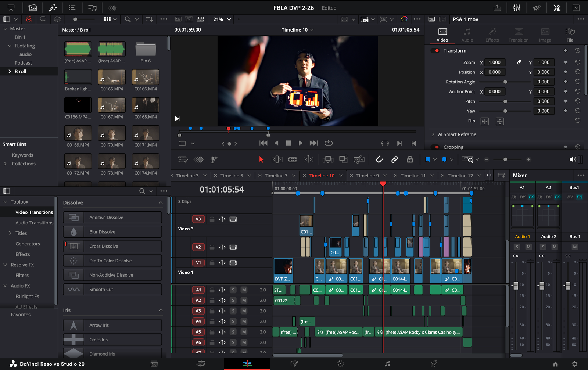The height and width of the screenshot is (370, 588).
Task: Select Generators in the Toolbox
Action: click(x=28, y=244)
